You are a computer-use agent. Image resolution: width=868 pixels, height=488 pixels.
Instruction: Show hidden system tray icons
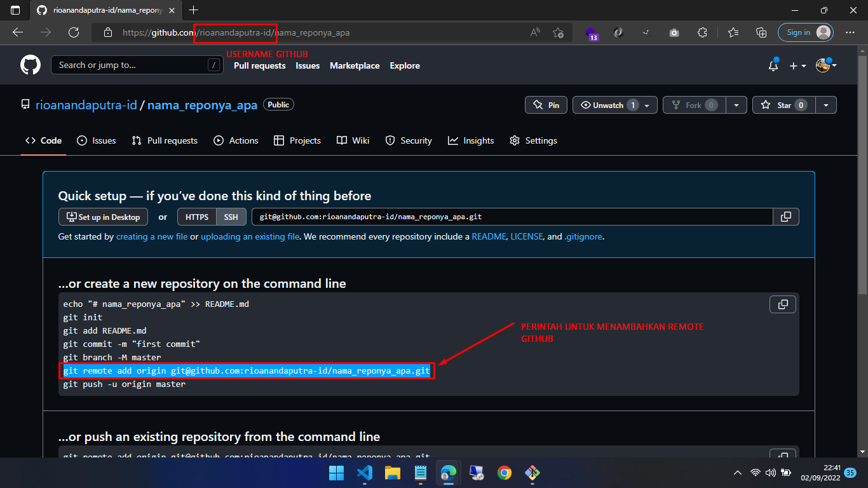tap(737, 473)
